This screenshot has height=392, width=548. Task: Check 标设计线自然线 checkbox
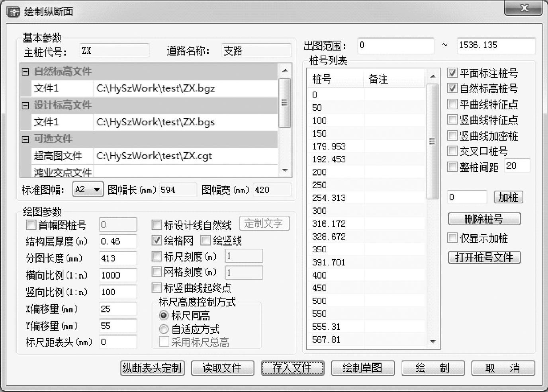(157, 225)
